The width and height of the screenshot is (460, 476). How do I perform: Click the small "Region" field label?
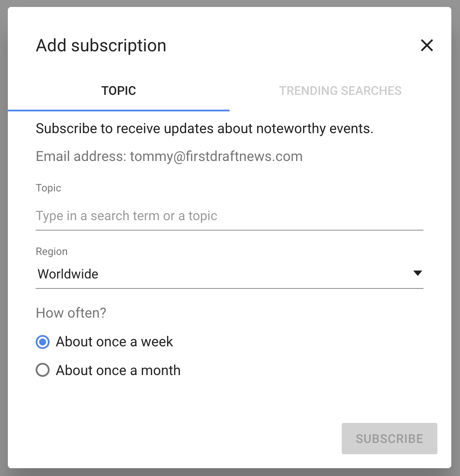click(52, 251)
